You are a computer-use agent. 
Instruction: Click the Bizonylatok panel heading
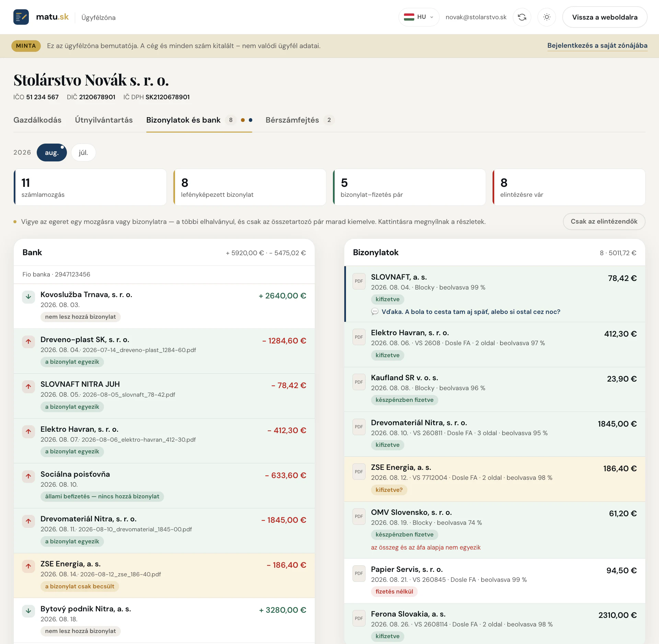click(x=375, y=252)
